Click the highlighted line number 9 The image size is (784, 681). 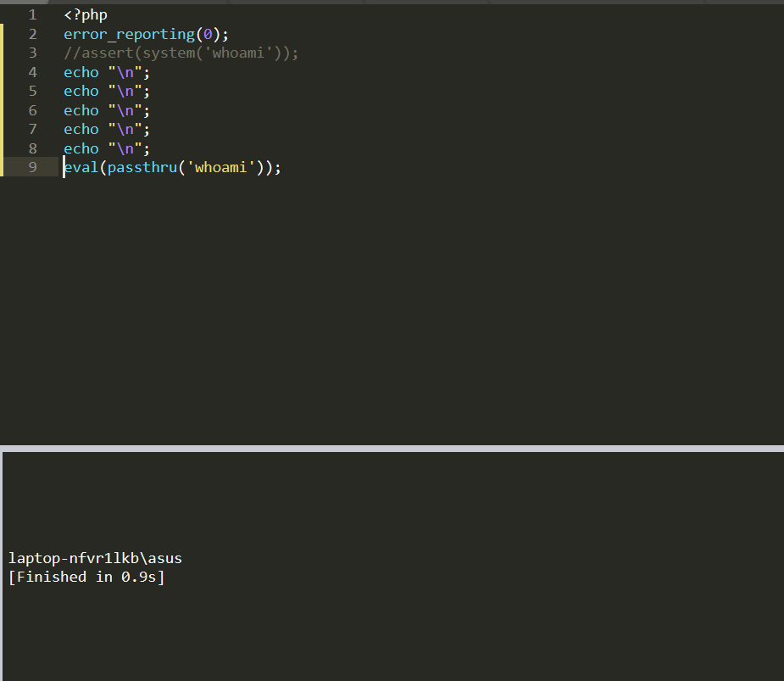tap(32, 167)
